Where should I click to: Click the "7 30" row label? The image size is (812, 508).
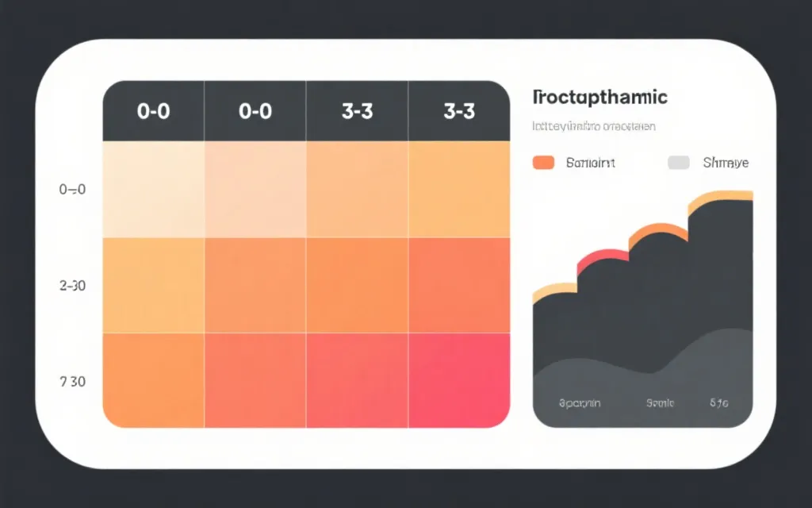tap(72, 382)
